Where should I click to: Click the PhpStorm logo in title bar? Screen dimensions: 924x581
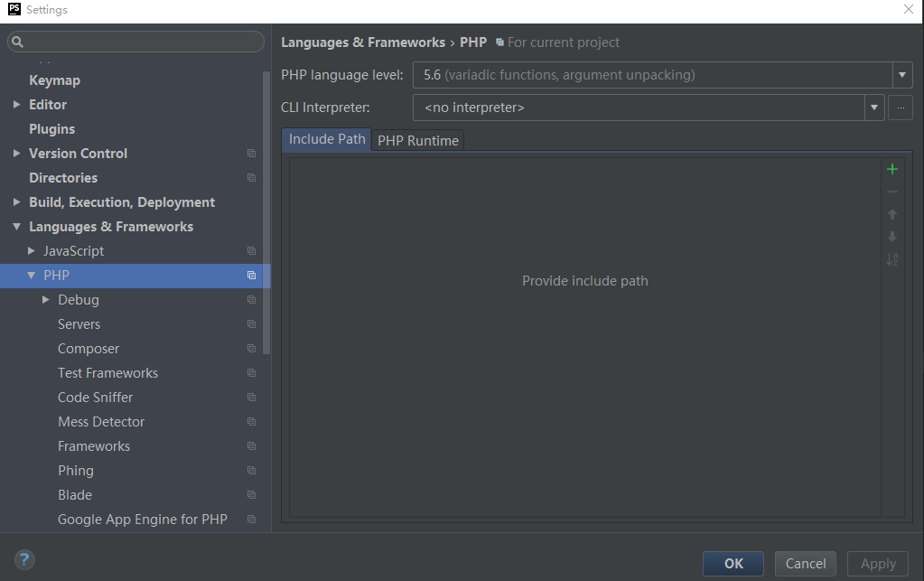14,9
